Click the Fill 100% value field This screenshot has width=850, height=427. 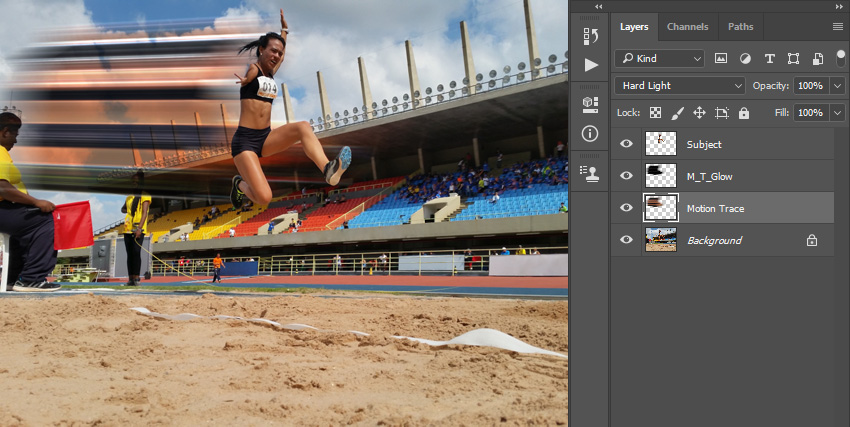pyautogui.click(x=811, y=113)
